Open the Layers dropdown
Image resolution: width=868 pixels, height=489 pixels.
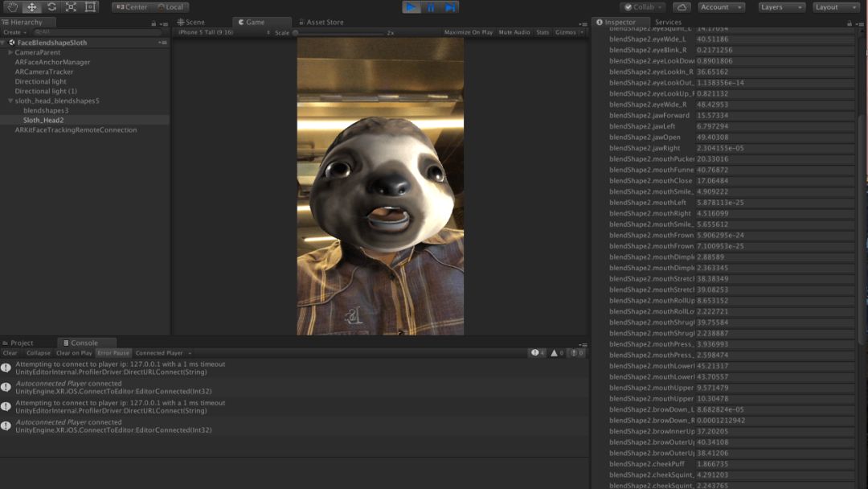pyautogui.click(x=781, y=7)
